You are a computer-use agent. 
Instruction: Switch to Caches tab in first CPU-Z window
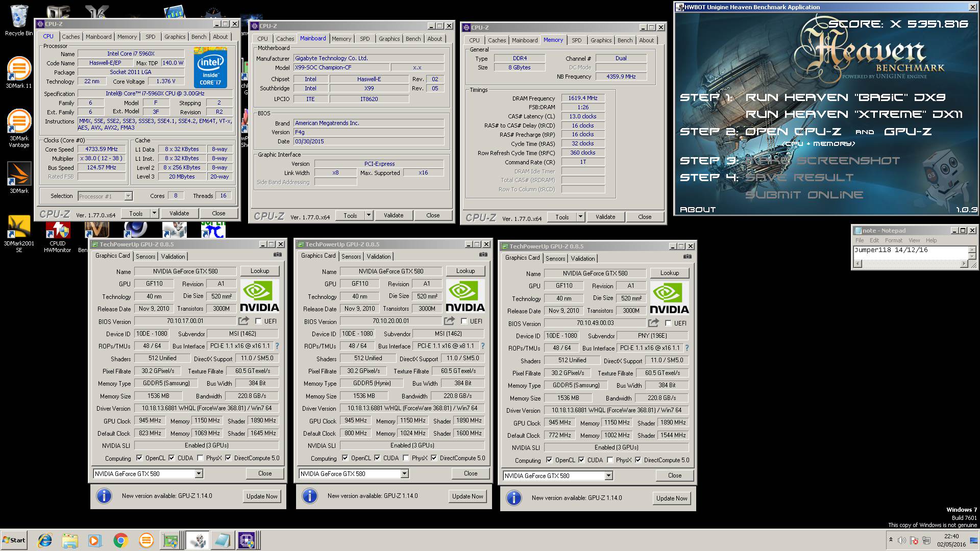click(71, 37)
